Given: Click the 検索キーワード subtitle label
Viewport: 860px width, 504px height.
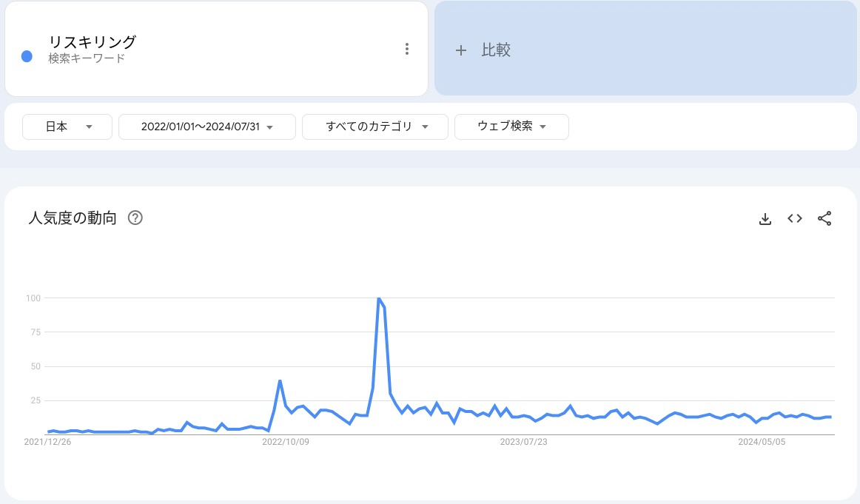Looking at the screenshot, I should (86, 58).
